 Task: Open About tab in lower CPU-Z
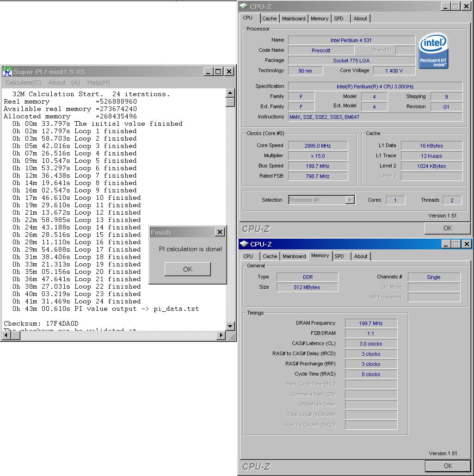(361, 256)
